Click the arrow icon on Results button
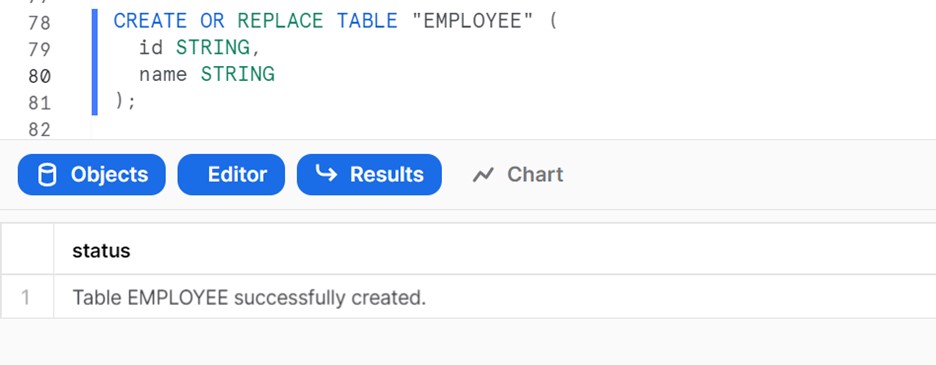 pyautogui.click(x=326, y=173)
